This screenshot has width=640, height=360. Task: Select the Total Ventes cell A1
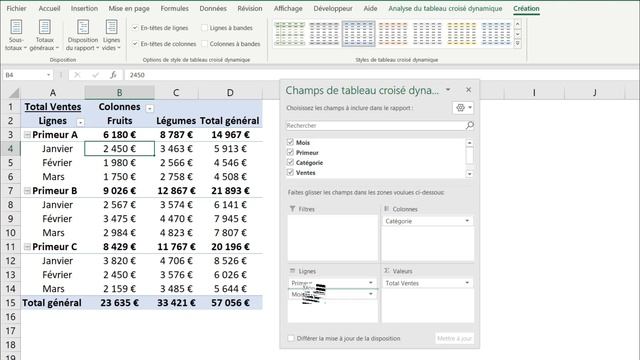[53, 107]
